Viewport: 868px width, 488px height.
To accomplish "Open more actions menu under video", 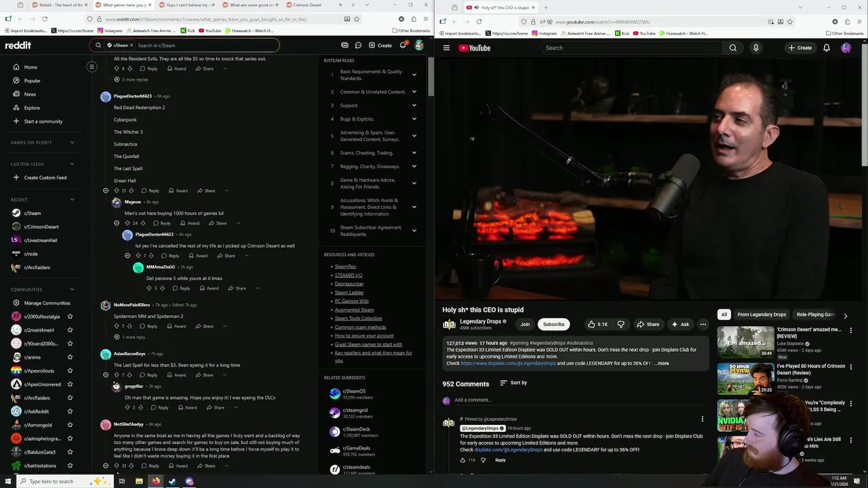I will (703, 324).
